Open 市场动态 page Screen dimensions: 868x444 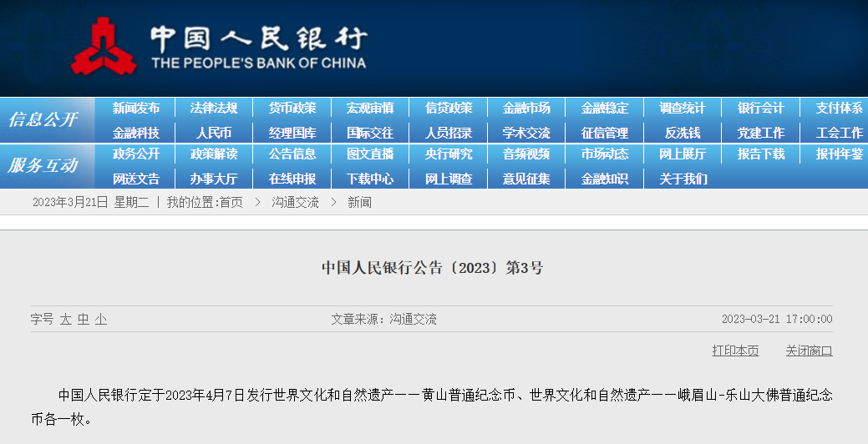click(x=605, y=154)
